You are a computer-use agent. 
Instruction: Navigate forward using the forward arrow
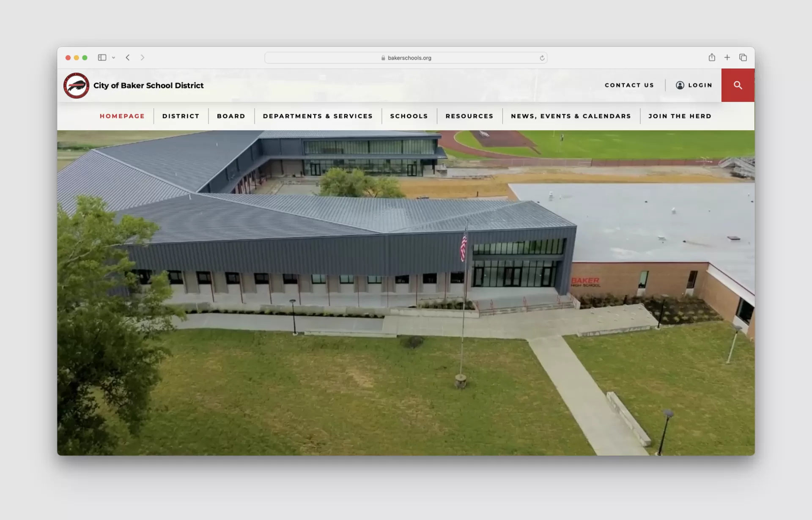pos(143,57)
